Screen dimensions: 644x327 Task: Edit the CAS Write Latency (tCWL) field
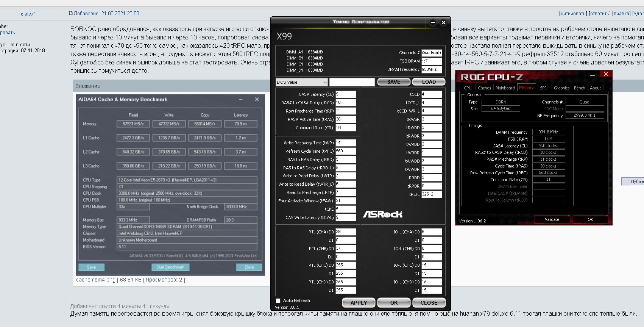[346, 217]
